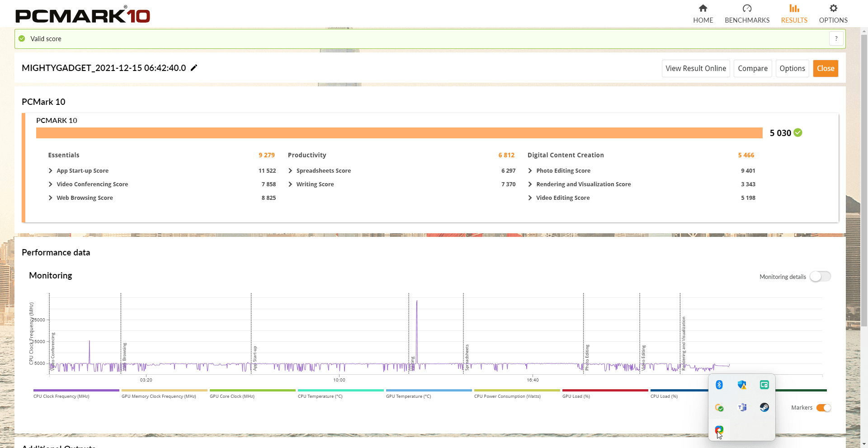
Task: Open Microsoft Teams tray icon
Action: [742, 407]
